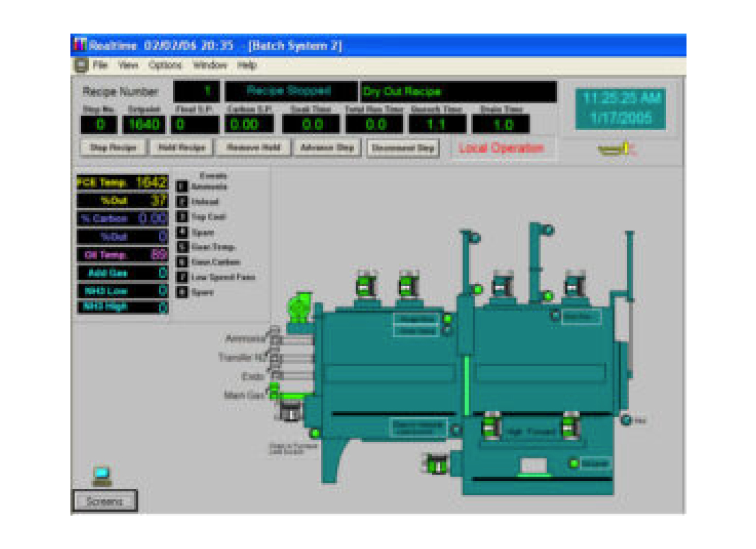Toggle event 1 Ammonia indicator
Image resolution: width=756 pixels, height=549 pixels.
pos(182,187)
